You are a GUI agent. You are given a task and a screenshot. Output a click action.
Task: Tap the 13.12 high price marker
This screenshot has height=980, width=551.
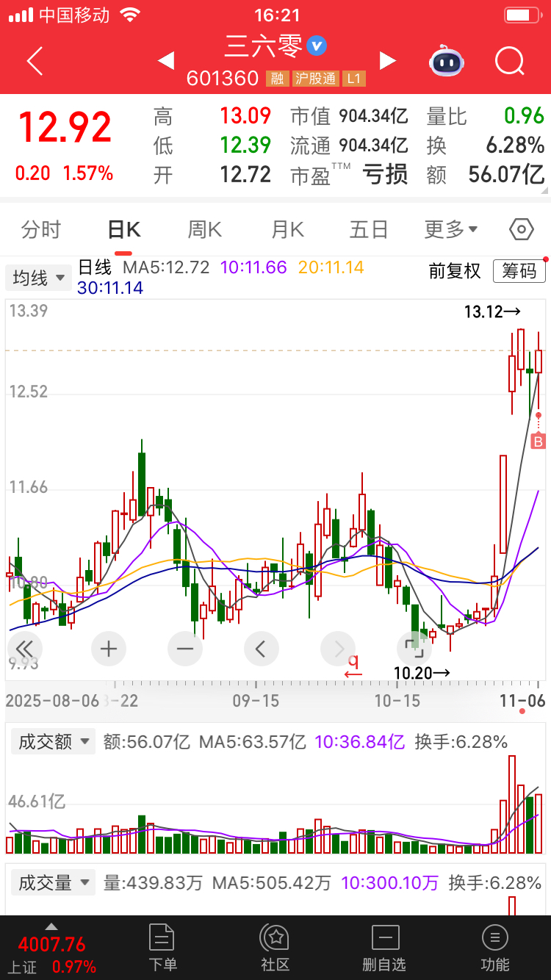click(492, 312)
